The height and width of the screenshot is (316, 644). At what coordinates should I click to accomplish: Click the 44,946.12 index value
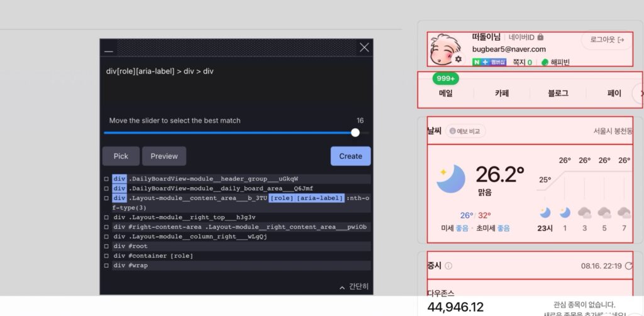[455, 307]
